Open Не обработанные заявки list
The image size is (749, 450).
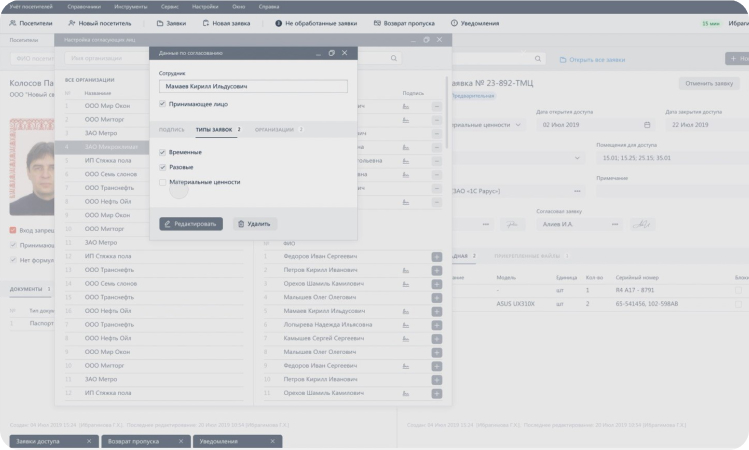[316, 23]
